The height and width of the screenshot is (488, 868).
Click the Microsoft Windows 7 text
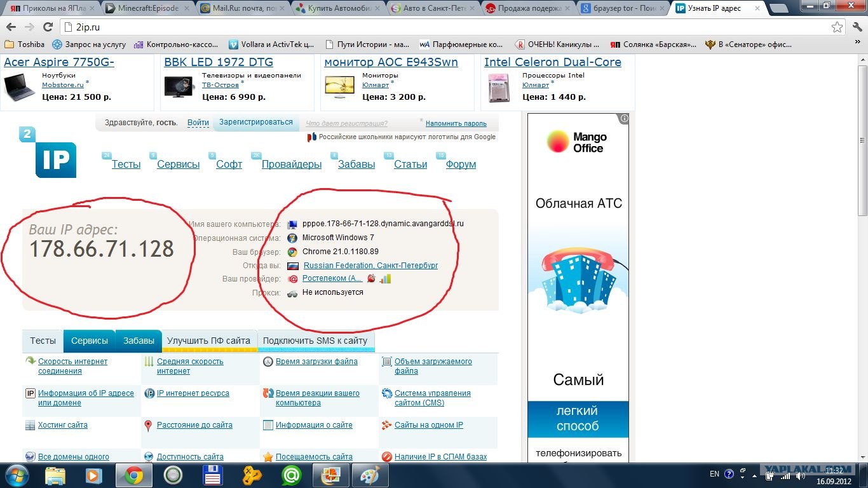(x=338, y=238)
